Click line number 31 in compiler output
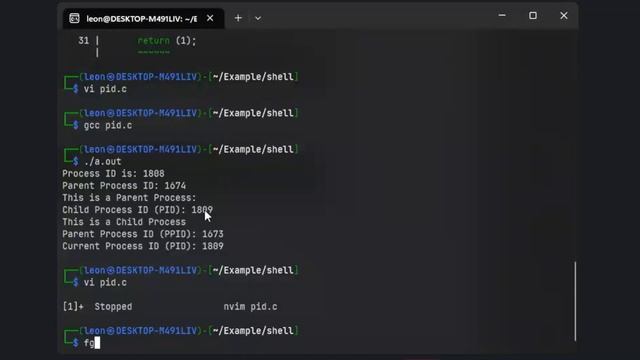 tap(83, 41)
